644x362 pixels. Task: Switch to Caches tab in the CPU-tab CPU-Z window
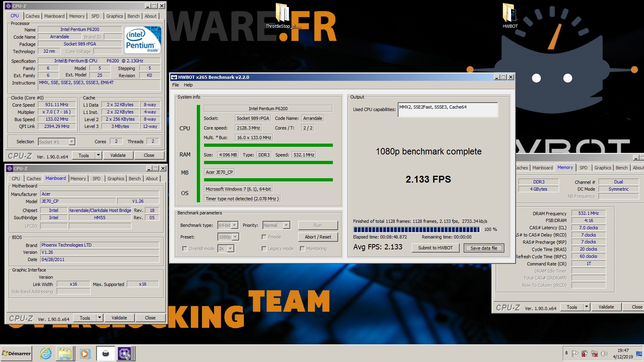(x=33, y=16)
